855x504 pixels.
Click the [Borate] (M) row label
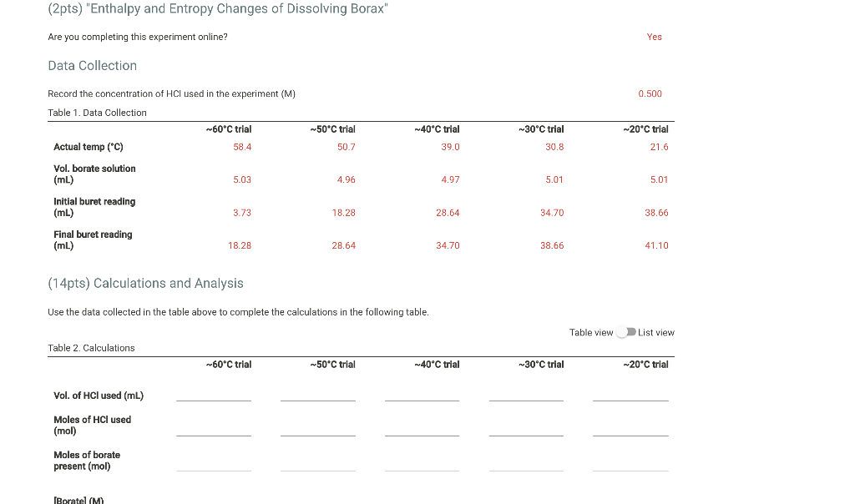click(77, 499)
